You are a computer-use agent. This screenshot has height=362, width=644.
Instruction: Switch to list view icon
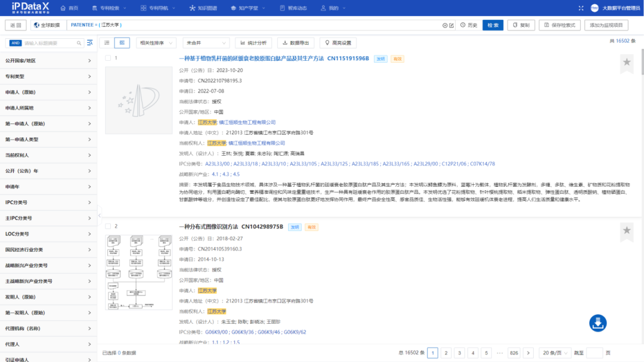click(107, 43)
